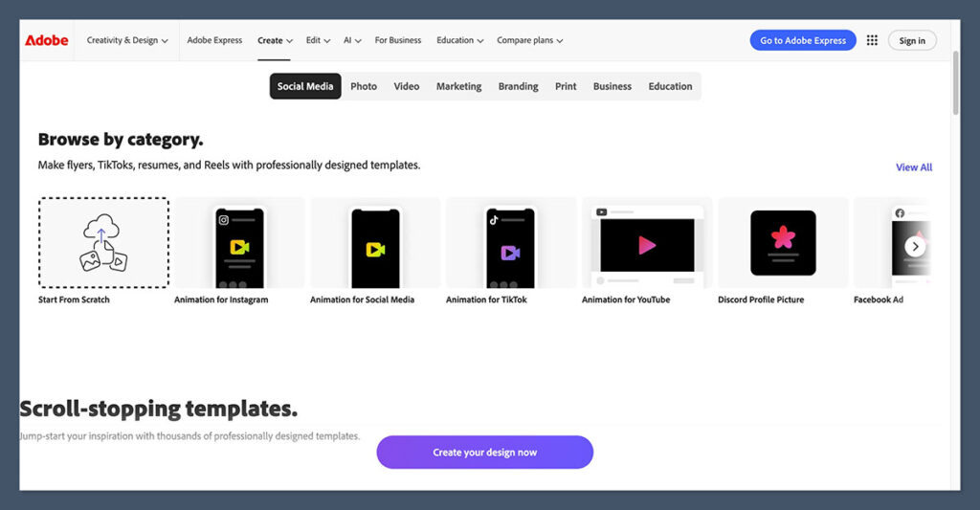Click the Animation for Instagram label
Image resolution: width=980 pixels, height=510 pixels.
[x=221, y=300]
